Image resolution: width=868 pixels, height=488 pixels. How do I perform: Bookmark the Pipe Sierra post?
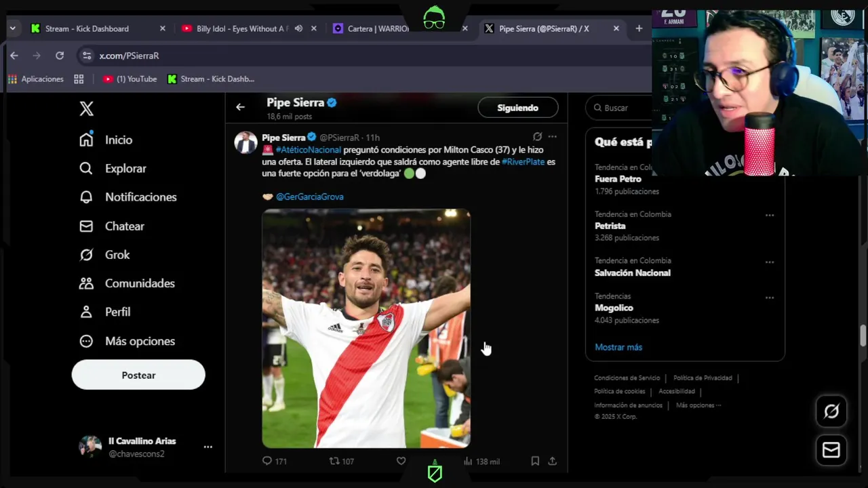[x=535, y=461]
